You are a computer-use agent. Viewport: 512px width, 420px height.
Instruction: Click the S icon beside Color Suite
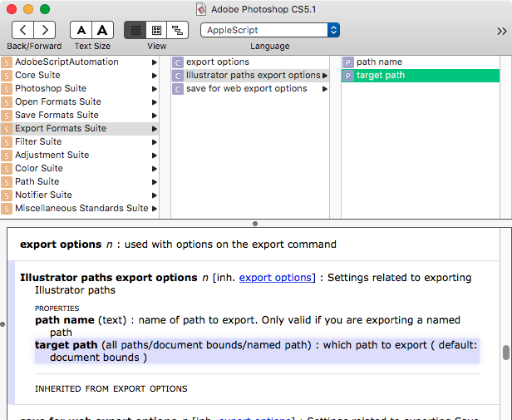tap(7, 169)
